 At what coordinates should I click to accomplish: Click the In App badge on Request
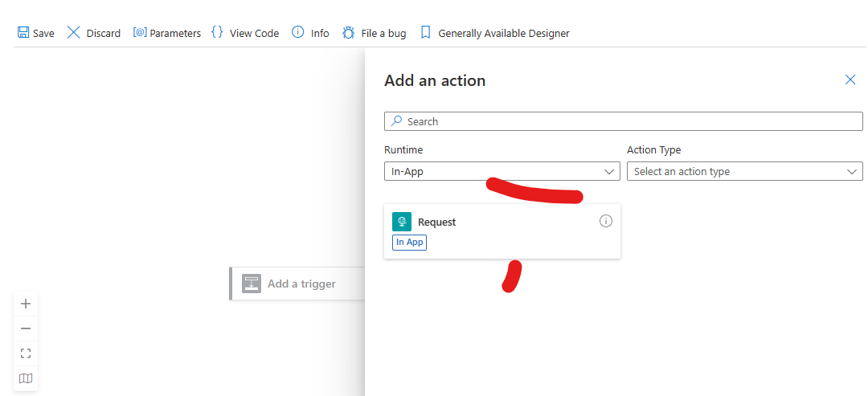410,243
